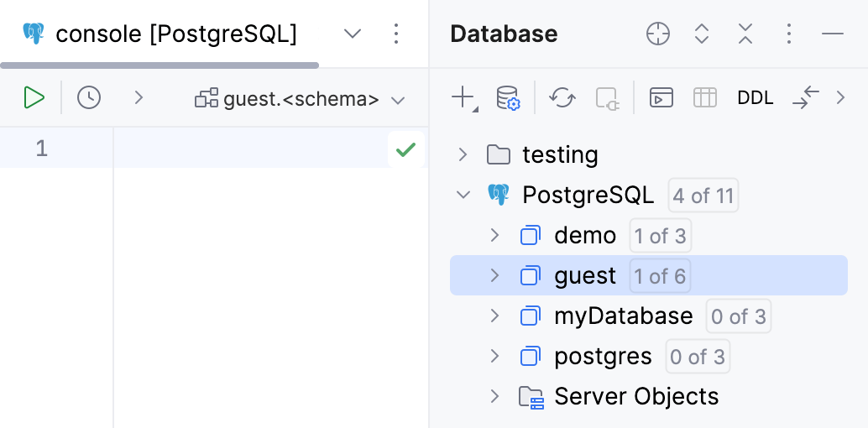Expand the demo database node

click(494, 236)
